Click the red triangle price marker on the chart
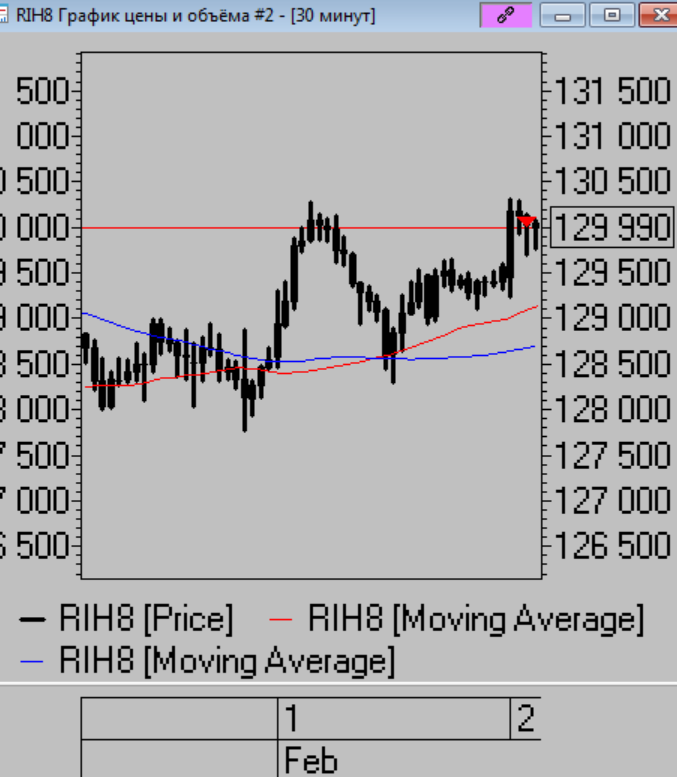The image size is (677, 777). click(x=526, y=221)
